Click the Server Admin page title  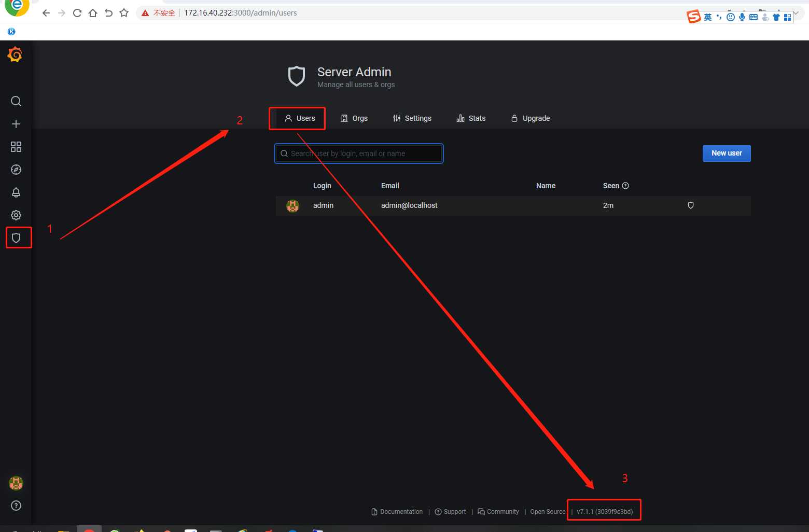[354, 72]
